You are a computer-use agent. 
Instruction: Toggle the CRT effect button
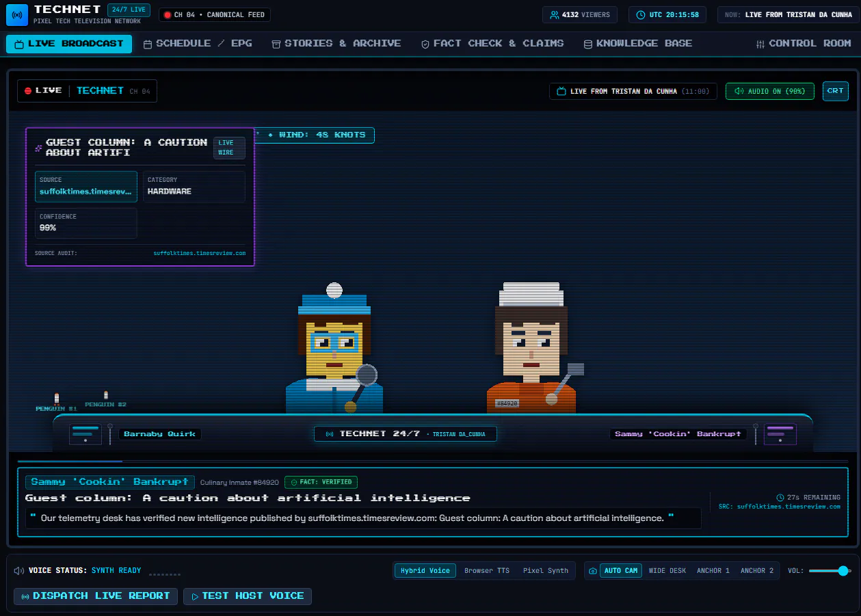click(x=835, y=91)
